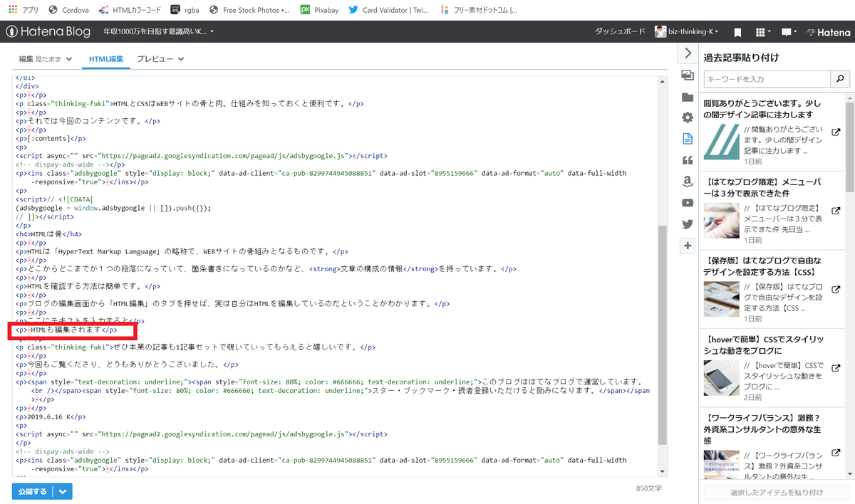The height and width of the screenshot is (504, 855).
Task: Click the <p>[:contents]</p> code line
Action: pos(50,139)
